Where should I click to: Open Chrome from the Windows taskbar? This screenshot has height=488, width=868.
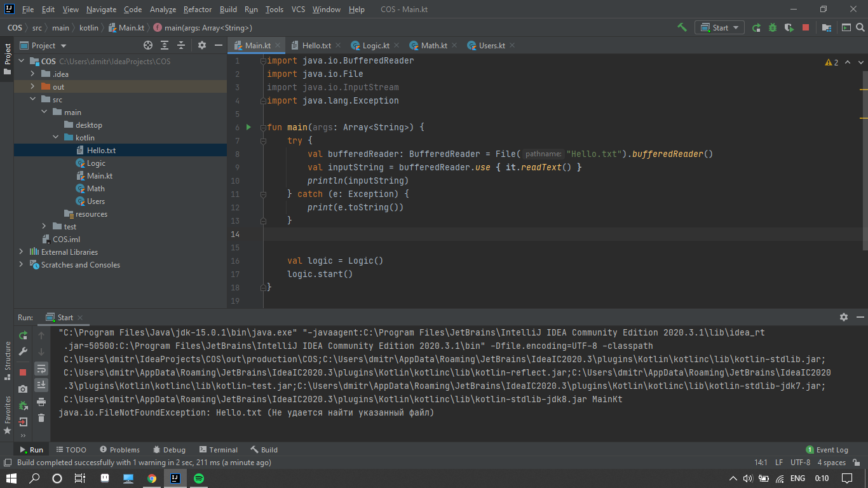click(x=152, y=478)
